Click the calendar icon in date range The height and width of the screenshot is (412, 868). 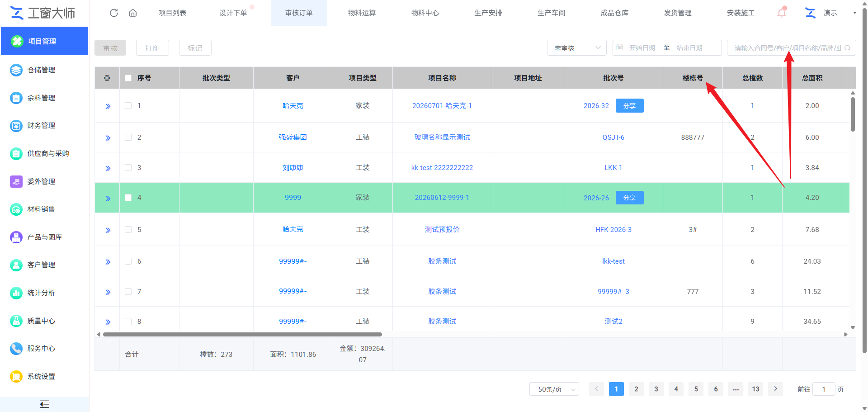tap(620, 47)
